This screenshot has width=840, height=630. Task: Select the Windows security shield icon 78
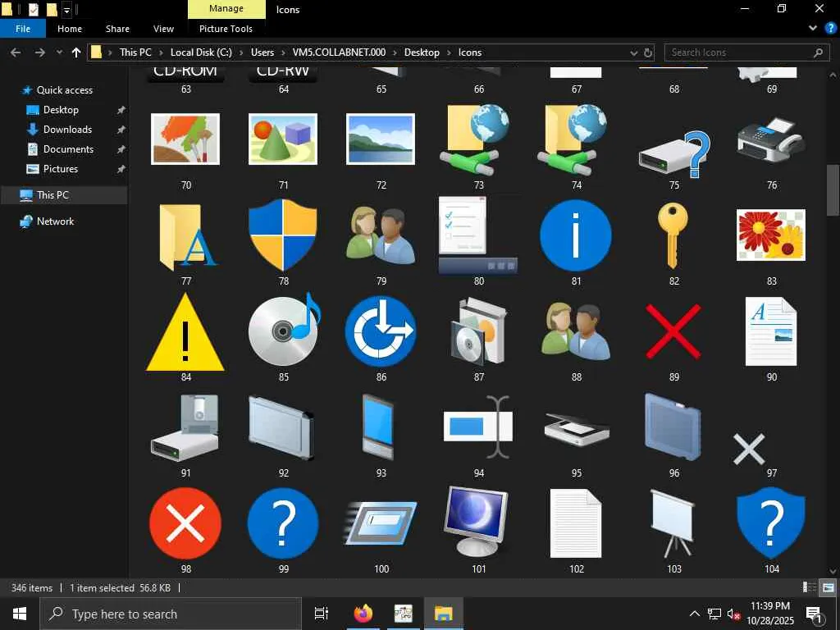pyautogui.click(x=283, y=235)
